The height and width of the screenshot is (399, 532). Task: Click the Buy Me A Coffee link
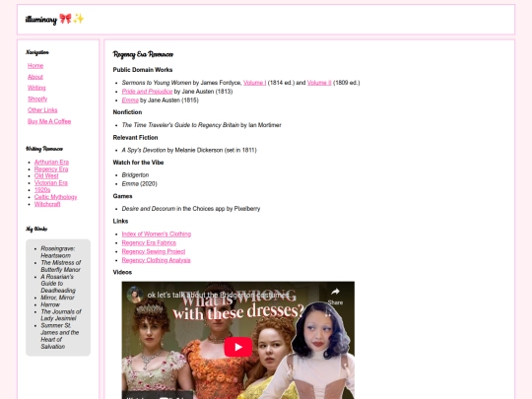[x=49, y=121]
